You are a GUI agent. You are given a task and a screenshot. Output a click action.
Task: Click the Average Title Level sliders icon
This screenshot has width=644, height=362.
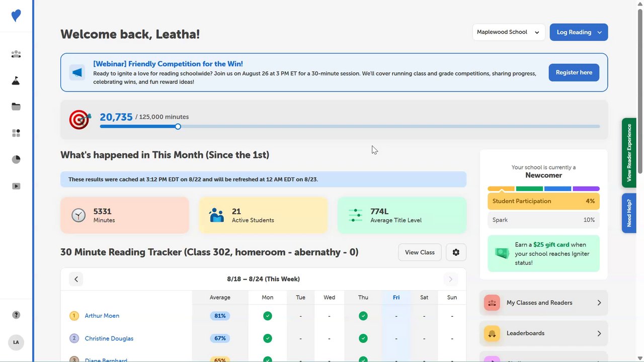tap(355, 215)
